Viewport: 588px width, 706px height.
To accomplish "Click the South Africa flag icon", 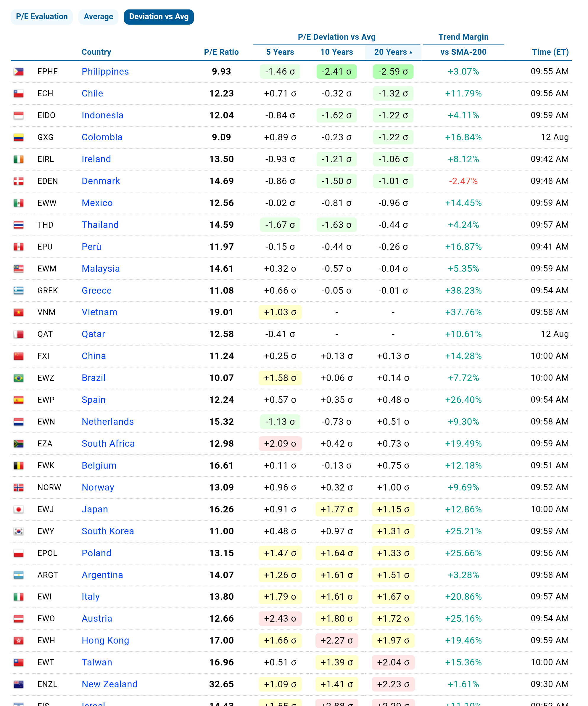I will coord(18,444).
